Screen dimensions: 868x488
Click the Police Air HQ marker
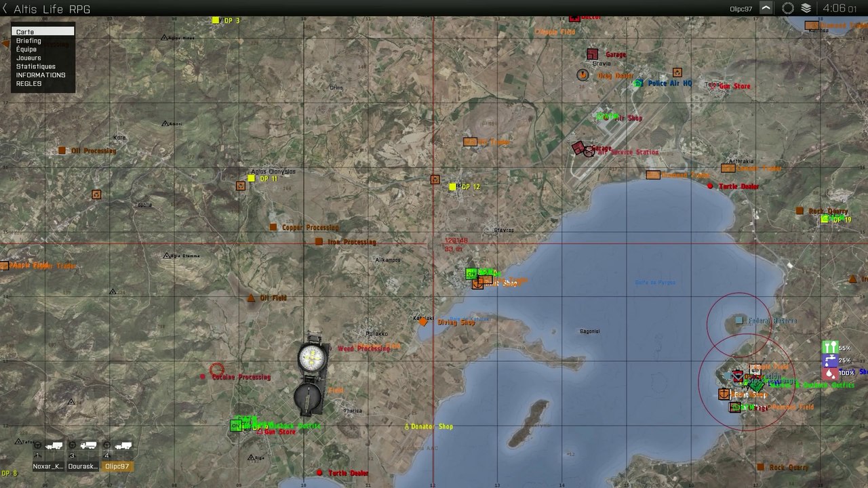[637, 83]
